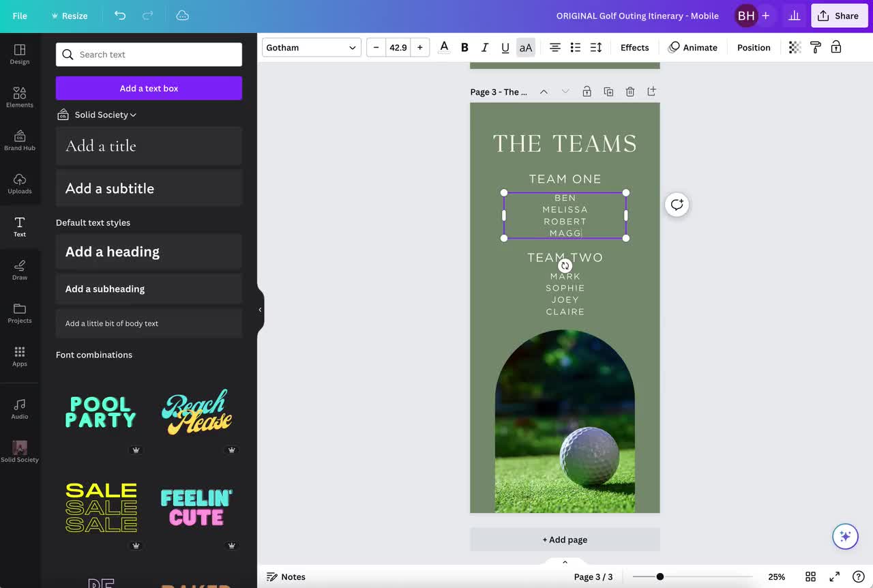
Task: Open the Audio panel
Action: pyautogui.click(x=20, y=409)
